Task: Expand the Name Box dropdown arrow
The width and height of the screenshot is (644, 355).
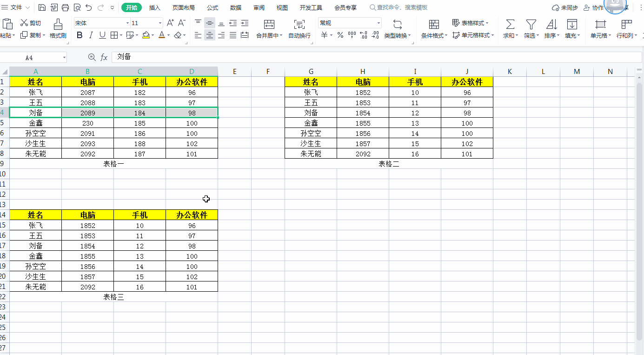Action: [64, 57]
